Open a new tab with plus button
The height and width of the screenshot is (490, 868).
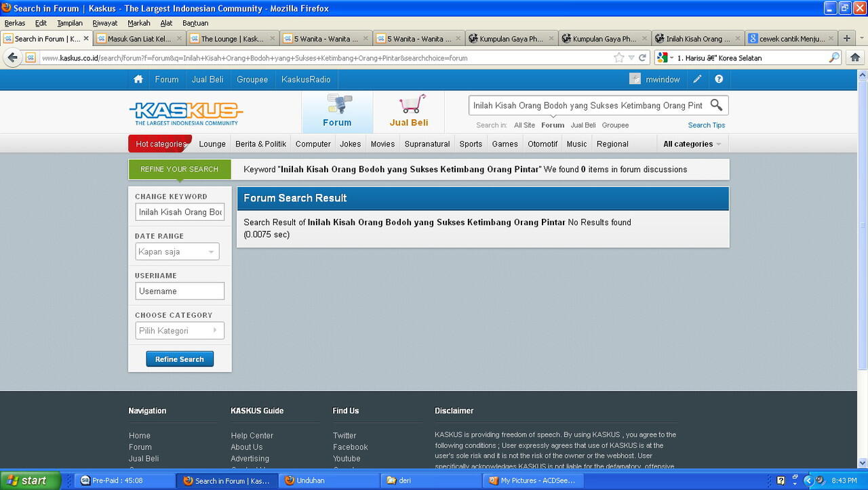tap(846, 39)
